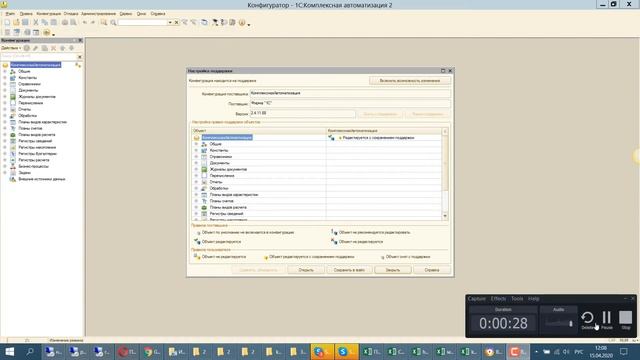Open the Отладка menu

(x=71, y=13)
